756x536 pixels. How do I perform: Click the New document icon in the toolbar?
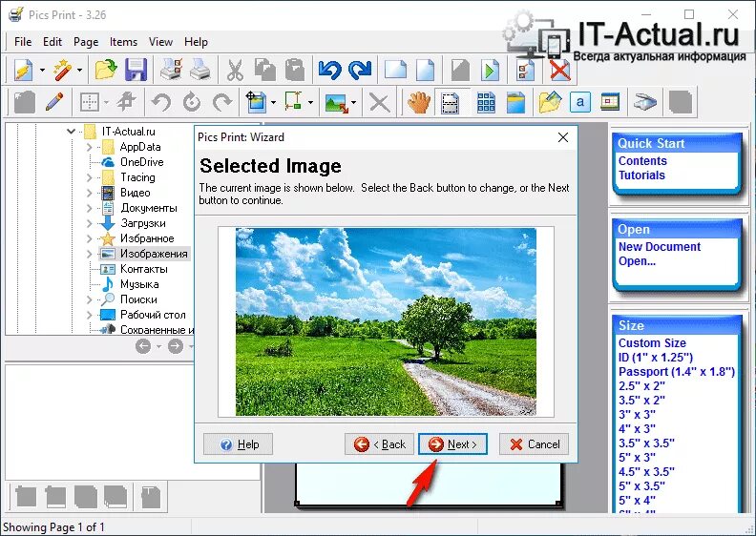point(23,71)
